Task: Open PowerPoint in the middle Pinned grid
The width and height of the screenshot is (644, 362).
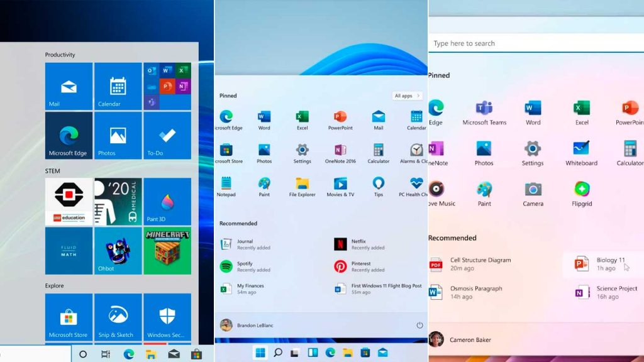Action: click(340, 120)
